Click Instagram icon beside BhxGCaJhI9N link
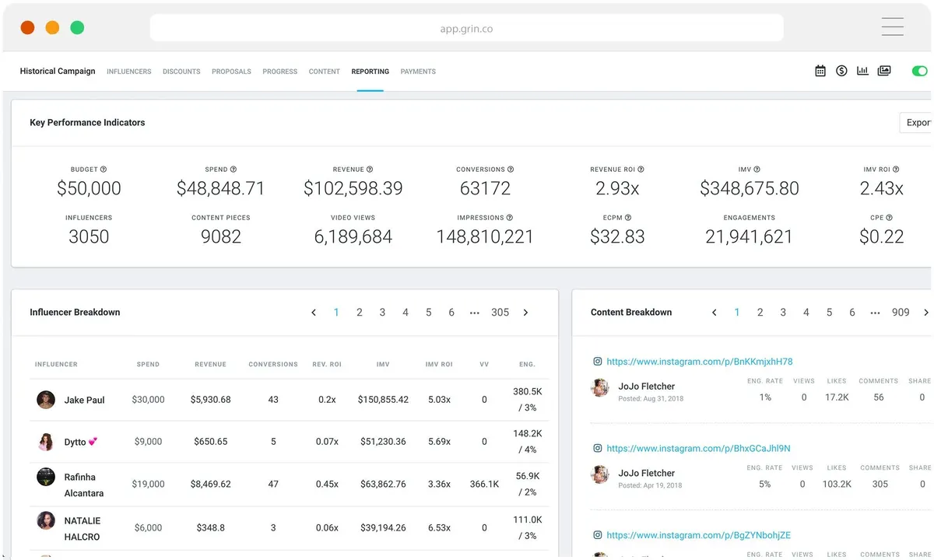Image resolution: width=934 pixels, height=560 pixels. (598, 449)
